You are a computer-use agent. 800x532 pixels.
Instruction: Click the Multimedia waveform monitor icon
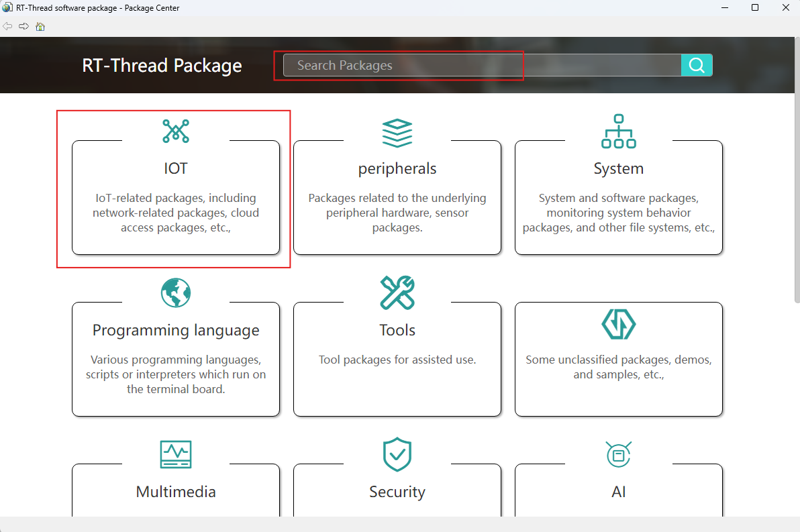176,454
